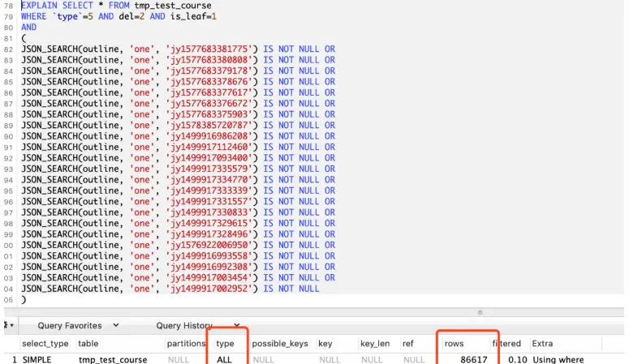Select the ALL cell under type
This screenshot has width=629, height=364.
pyautogui.click(x=224, y=360)
